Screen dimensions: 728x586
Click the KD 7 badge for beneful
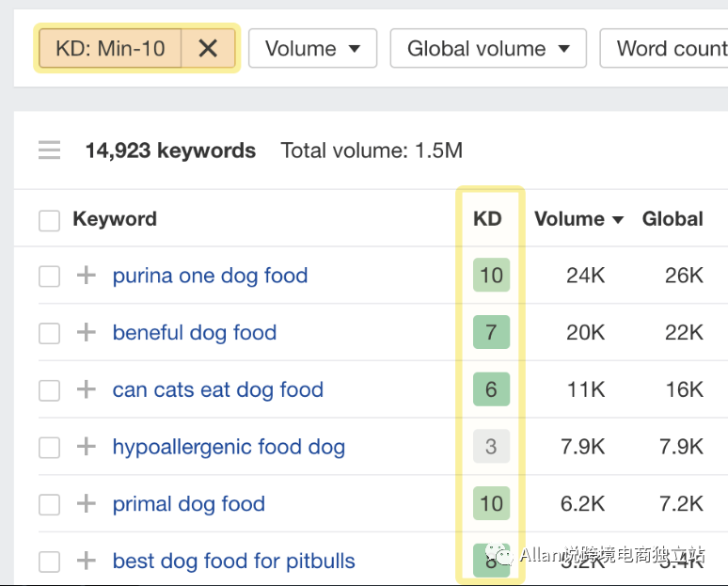(491, 332)
